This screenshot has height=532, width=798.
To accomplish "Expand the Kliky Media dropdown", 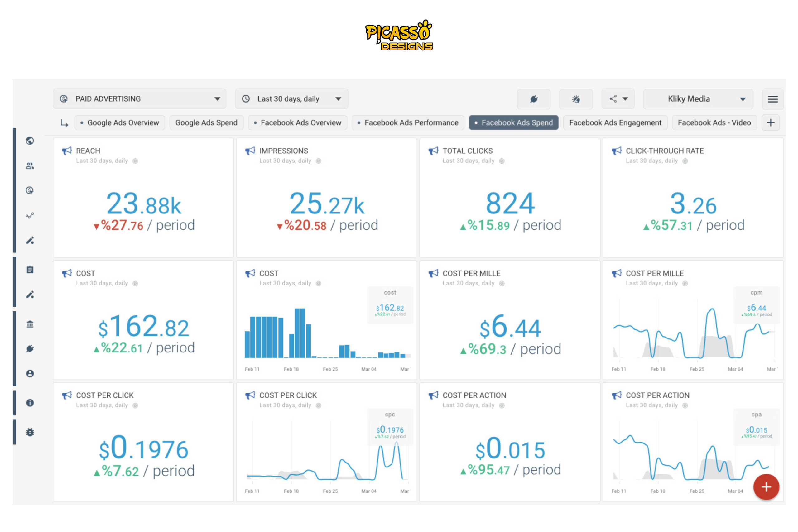I will coord(698,99).
